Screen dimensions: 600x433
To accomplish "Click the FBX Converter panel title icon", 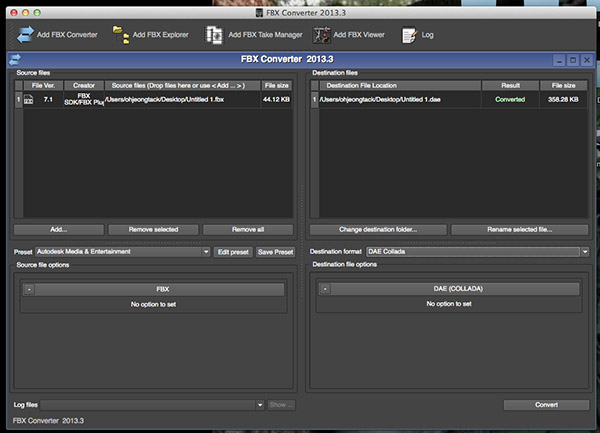I will [15, 60].
